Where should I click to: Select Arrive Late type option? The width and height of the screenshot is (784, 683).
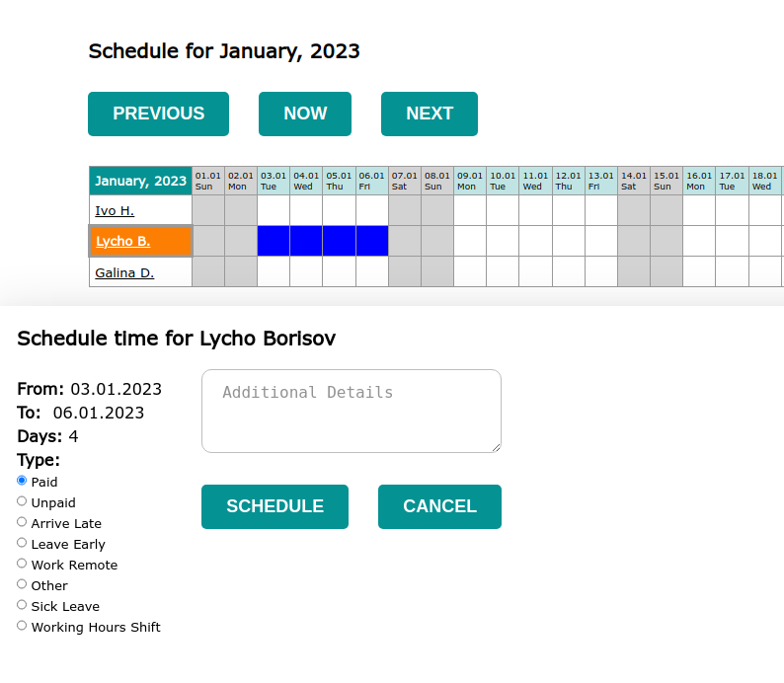tap(22, 522)
